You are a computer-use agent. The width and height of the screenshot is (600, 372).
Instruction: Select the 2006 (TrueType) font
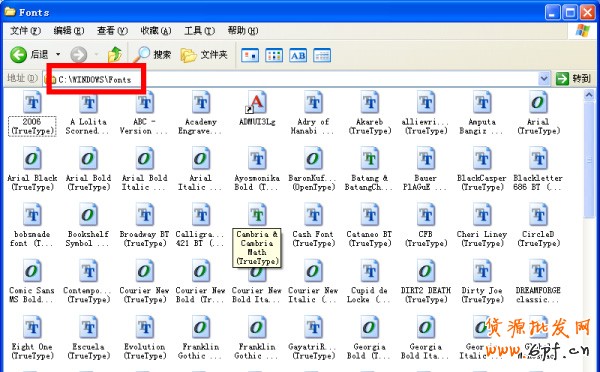click(32, 113)
